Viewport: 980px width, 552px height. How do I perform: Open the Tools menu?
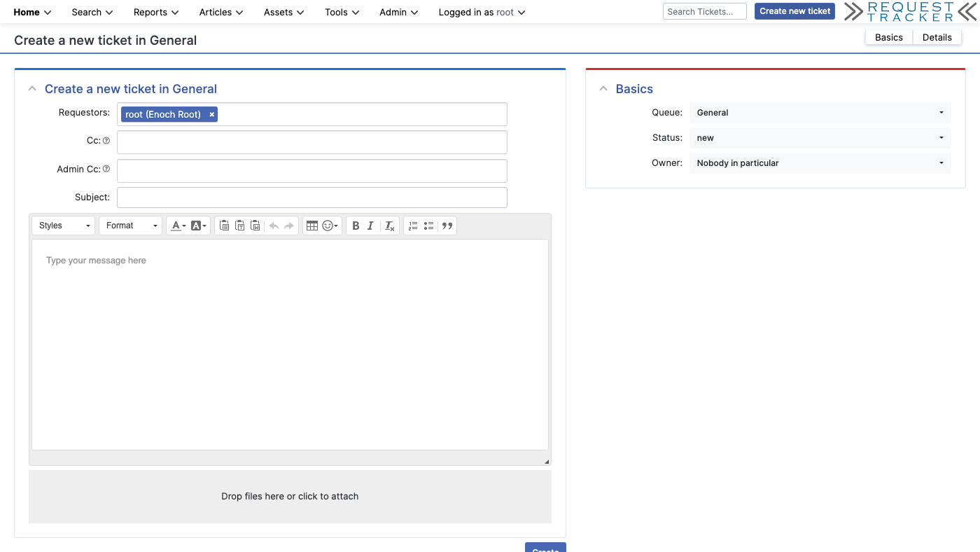click(x=342, y=12)
